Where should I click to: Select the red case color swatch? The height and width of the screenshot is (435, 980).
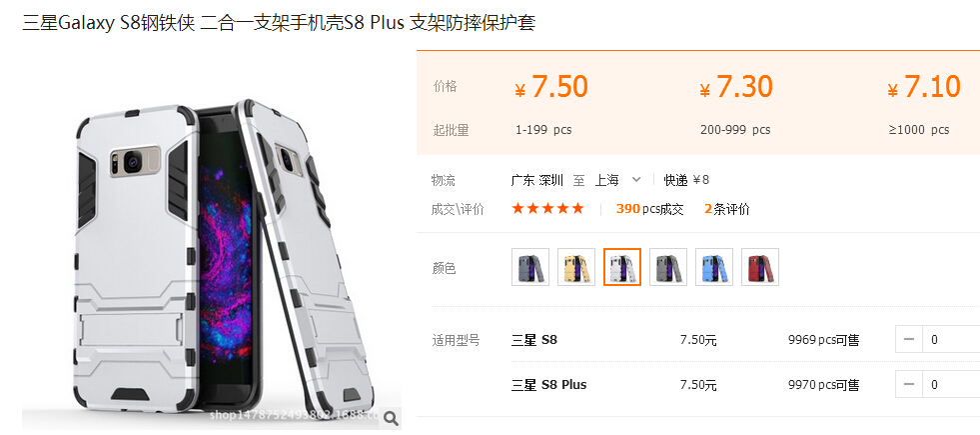pos(760,267)
